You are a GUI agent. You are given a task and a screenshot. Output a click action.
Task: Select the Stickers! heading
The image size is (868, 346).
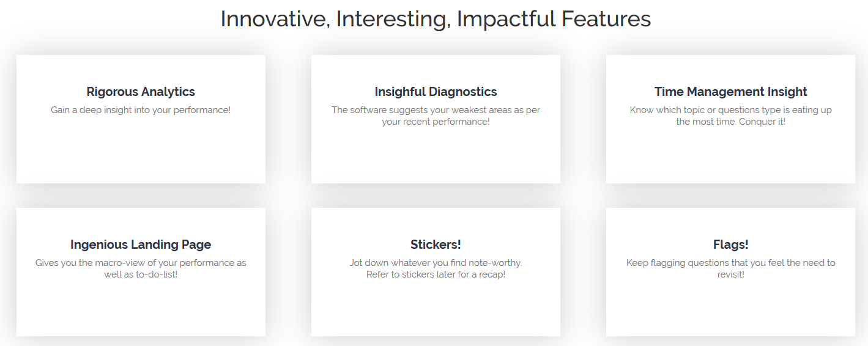436,245
